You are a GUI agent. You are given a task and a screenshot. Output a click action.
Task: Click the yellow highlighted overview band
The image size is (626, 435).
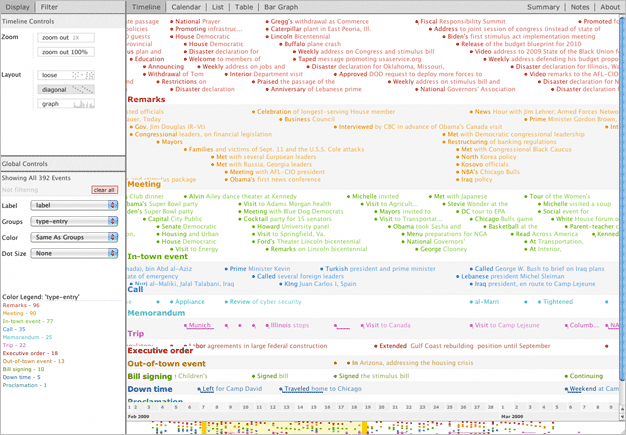point(284,428)
